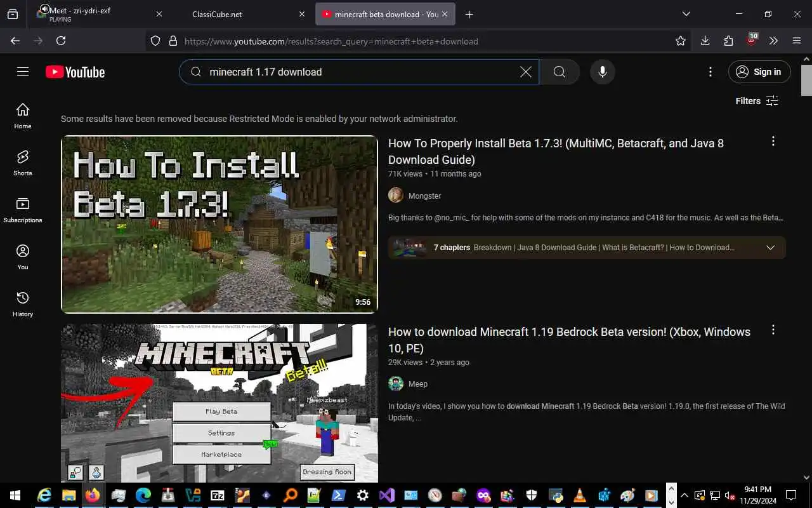This screenshot has height=508, width=812.
Task: Show hidden system tray icons
Action: [684, 495]
